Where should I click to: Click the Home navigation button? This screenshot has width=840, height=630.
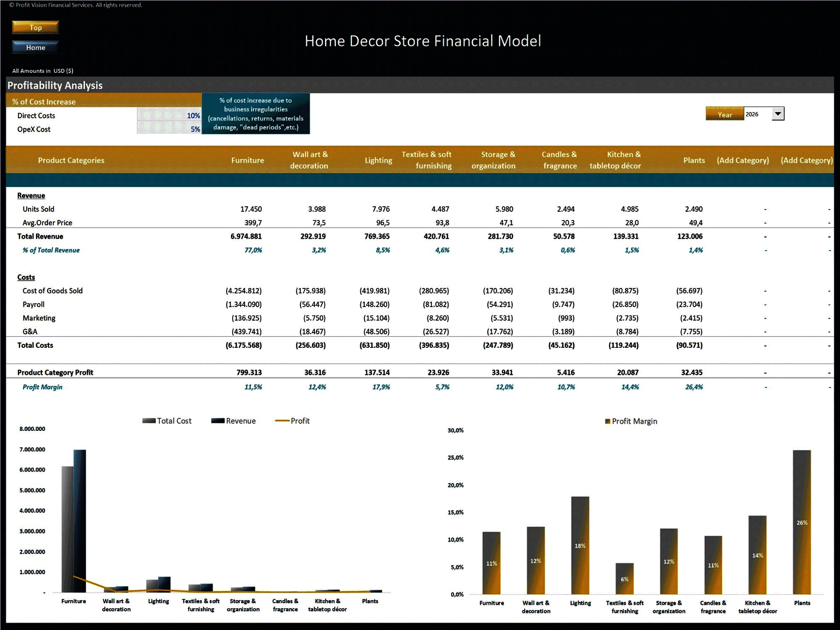[x=35, y=47]
